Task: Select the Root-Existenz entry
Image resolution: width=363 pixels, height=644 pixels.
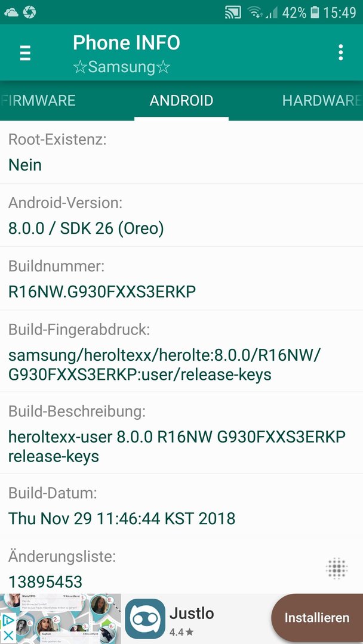Action: 181,153
